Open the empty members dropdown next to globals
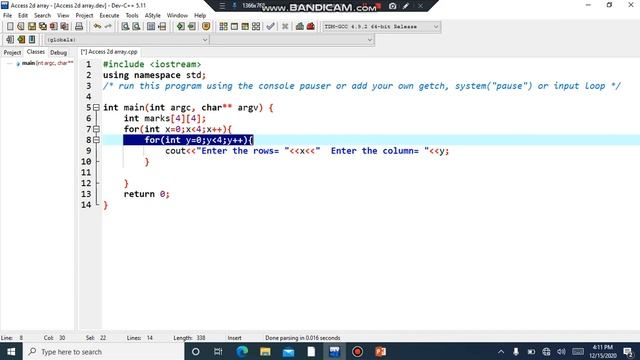This screenshot has width=640, height=360. [x=292, y=40]
